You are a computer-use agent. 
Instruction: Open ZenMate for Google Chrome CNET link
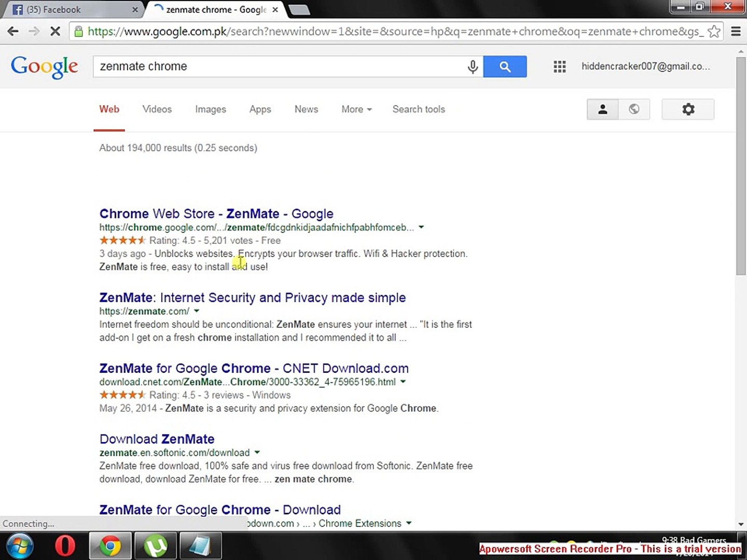point(254,368)
